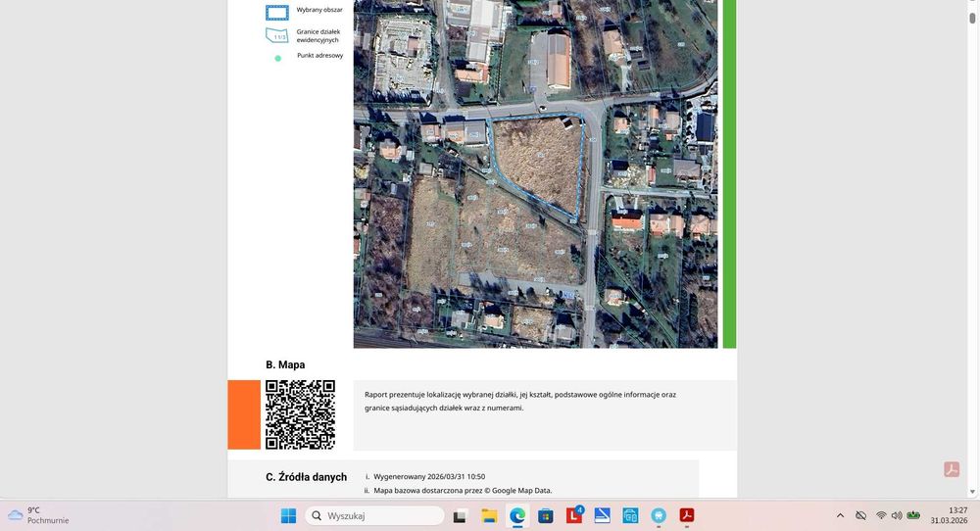Click the "B. Mapa" heading
This screenshot has width=980, height=531.
click(285, 364)
